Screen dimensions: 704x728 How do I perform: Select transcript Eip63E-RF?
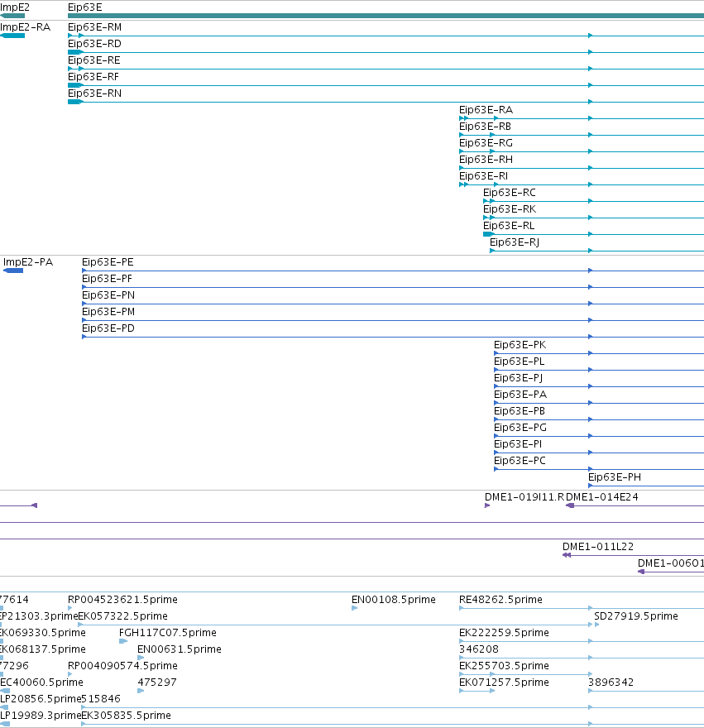point(93,77)
